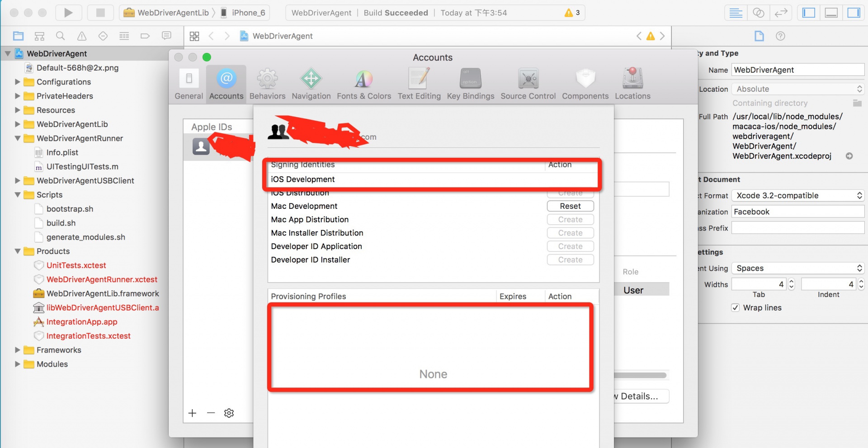
Task: Open the Project Format Xcode 3.2-compatible dropdown
Action: 798,196
